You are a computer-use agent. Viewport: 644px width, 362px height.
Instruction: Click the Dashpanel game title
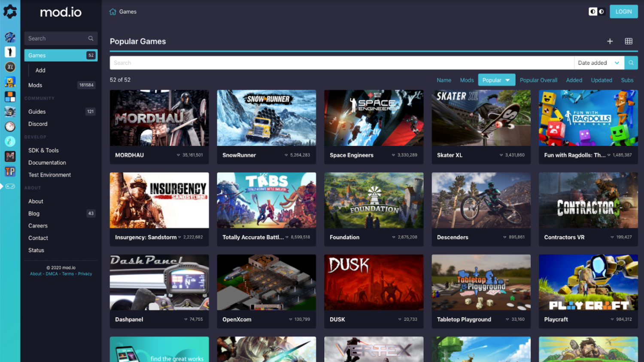129,319
